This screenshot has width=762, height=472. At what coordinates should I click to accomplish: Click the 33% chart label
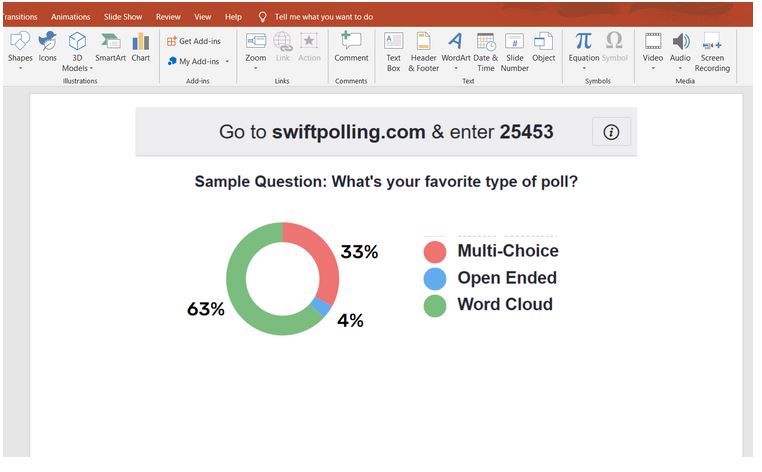point(359,252)
